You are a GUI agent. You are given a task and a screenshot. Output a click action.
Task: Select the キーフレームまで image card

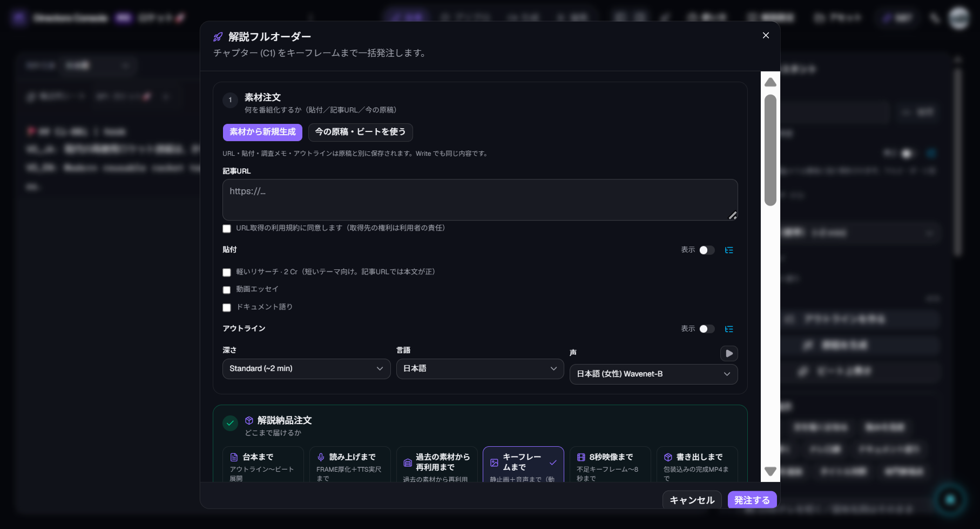[x=523, y=465]
